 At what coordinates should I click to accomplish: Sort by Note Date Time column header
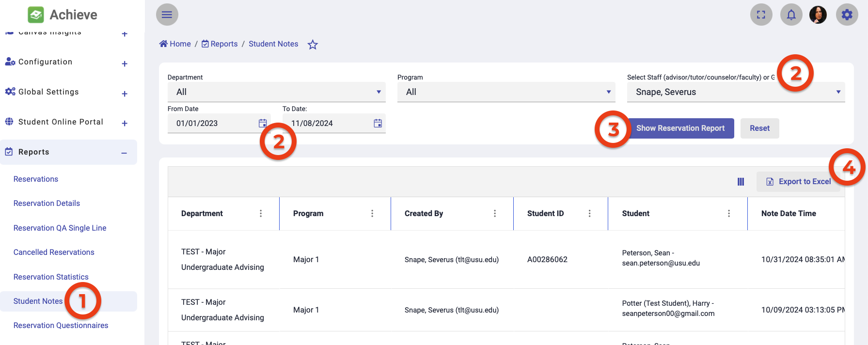pyautogui.click(x=789, y=214)
